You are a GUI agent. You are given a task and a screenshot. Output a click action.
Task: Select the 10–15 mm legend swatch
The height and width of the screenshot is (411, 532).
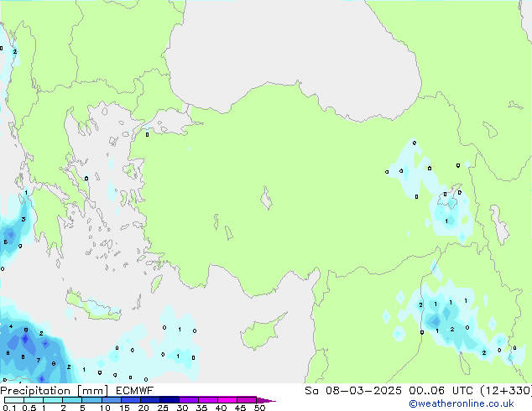111,400
